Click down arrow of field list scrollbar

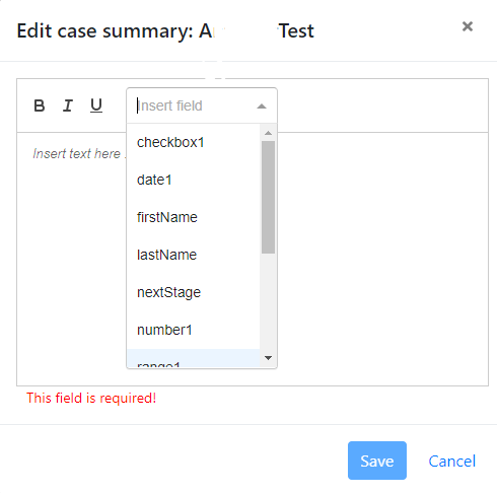pyautogui.click(x=268, y=358)
